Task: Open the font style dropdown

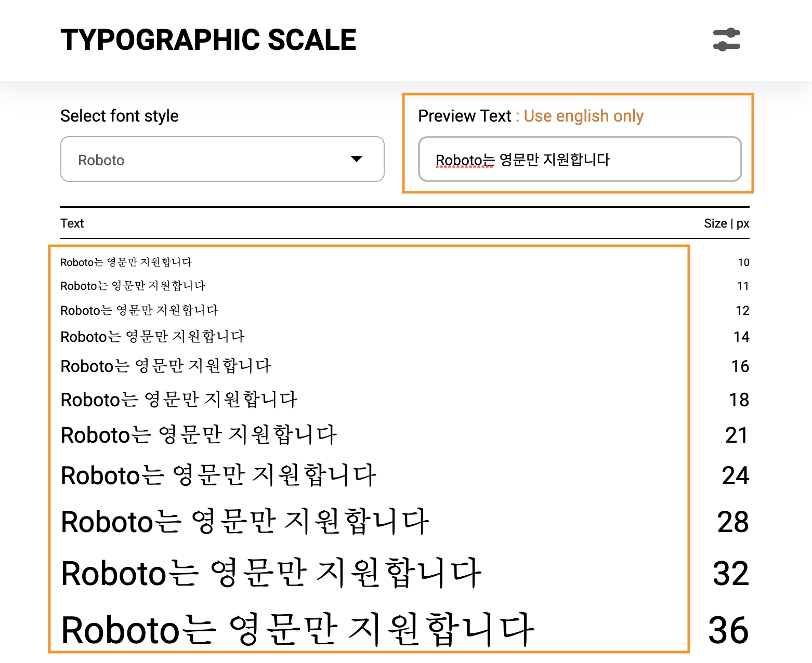Action: coord(222,160)
